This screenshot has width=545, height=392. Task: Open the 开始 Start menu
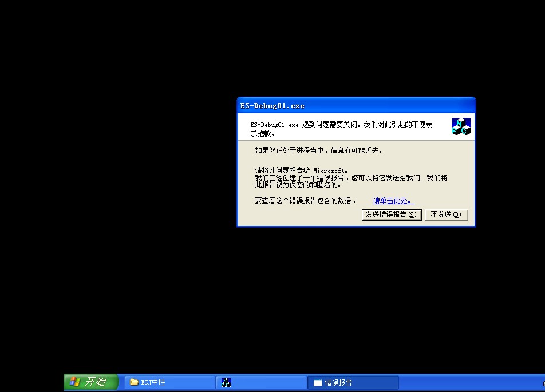coord(91,382)
